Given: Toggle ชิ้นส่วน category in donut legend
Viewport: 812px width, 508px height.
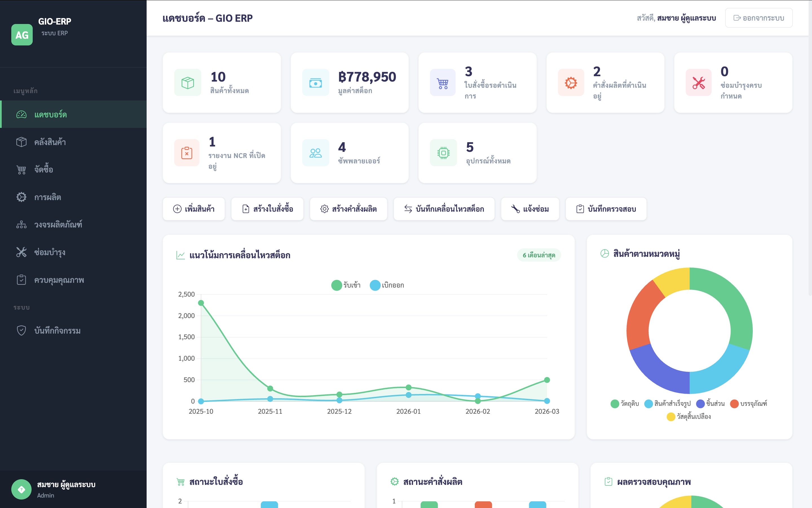Looking at the screenshot, I should [x=710, y=404].
